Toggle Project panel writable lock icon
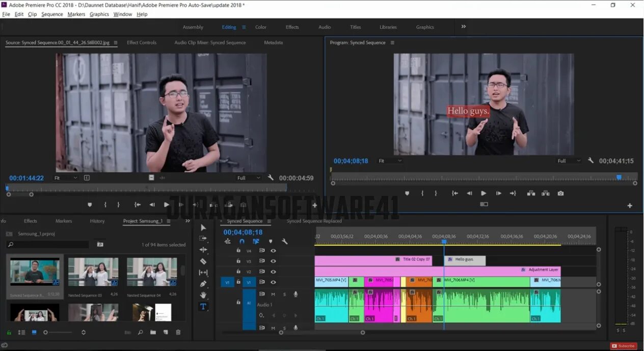The height and width of the screenshot is (351, 644). tap(9, 332)
